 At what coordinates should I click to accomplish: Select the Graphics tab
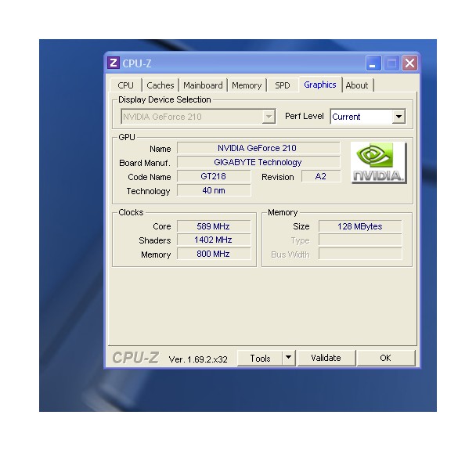click(320, 85)
